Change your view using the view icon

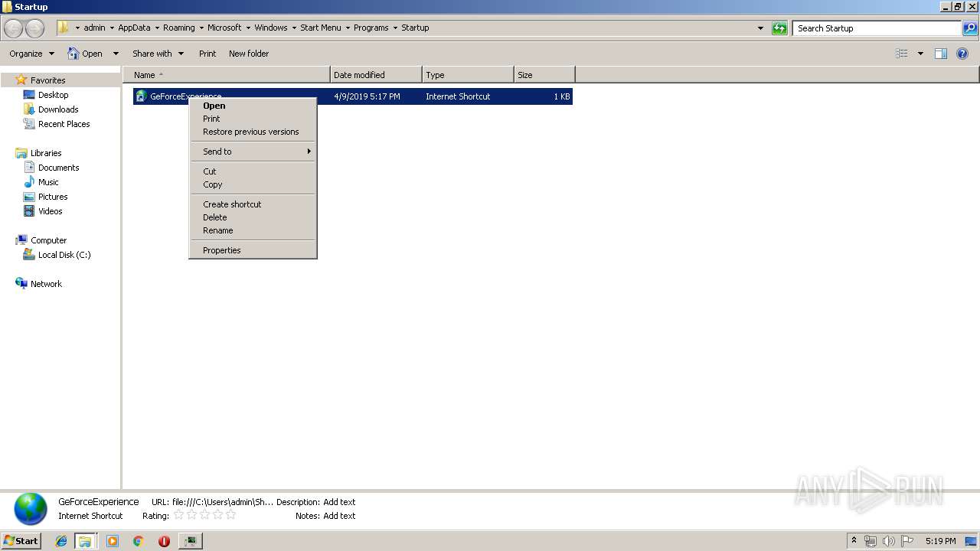coord(902,54)
